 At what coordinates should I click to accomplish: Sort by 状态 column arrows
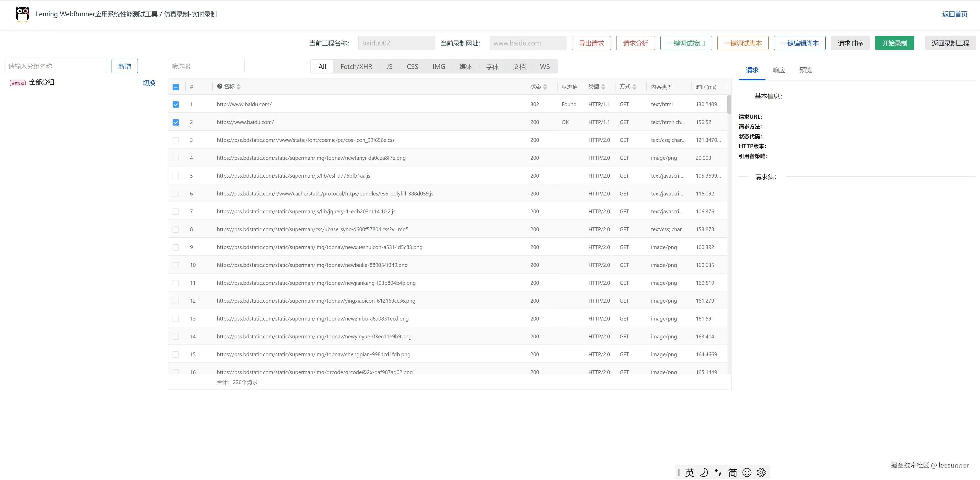coord(545,87)
